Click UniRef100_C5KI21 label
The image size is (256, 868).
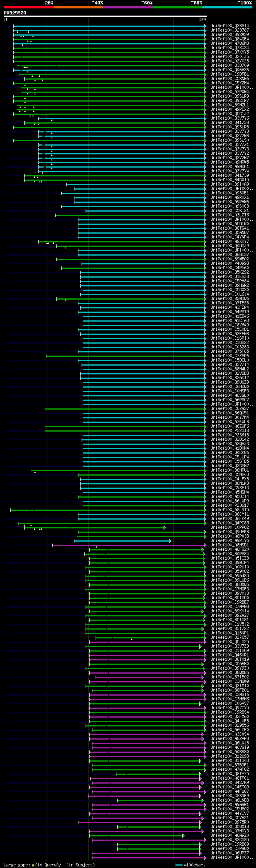pos(230,211)
